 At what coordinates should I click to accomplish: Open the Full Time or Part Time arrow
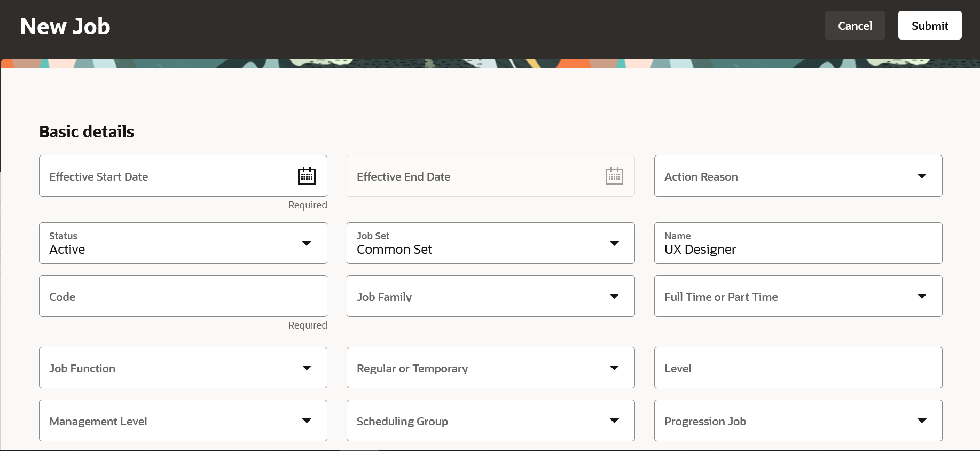922,296
